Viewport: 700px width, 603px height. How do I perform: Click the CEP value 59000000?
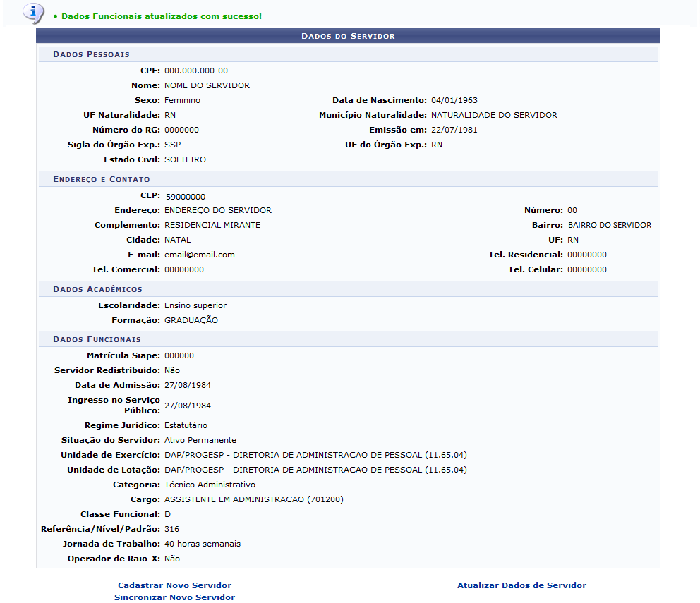[x=185, y=197]
